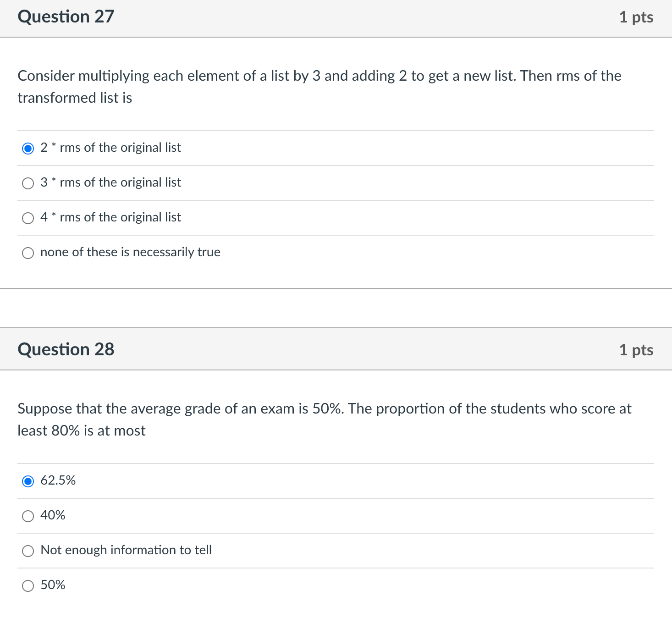Click the "1 pts" label for Question 28

(x=636, y=350)
